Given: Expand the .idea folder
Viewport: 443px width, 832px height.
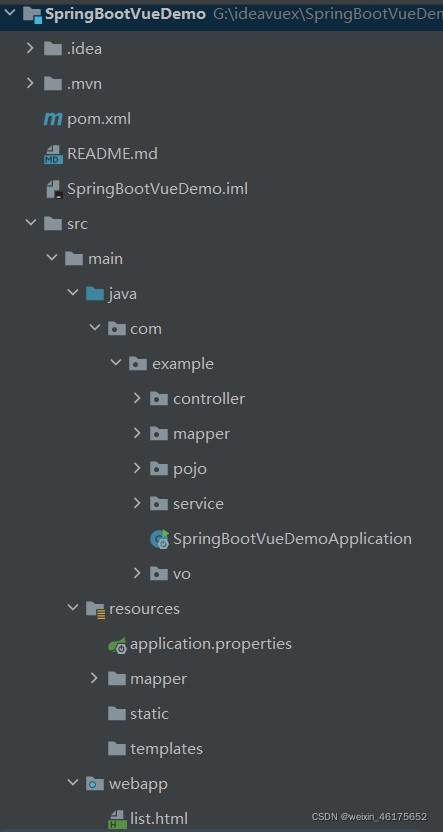Looking at the screenshot, I should (30, 49).
